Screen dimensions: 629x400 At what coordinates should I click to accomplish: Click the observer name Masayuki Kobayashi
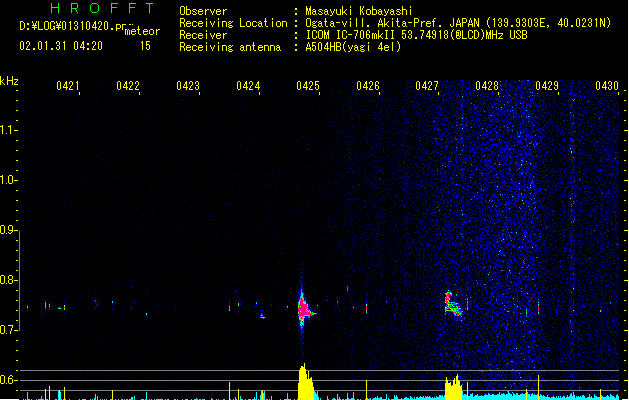(358, 11)
